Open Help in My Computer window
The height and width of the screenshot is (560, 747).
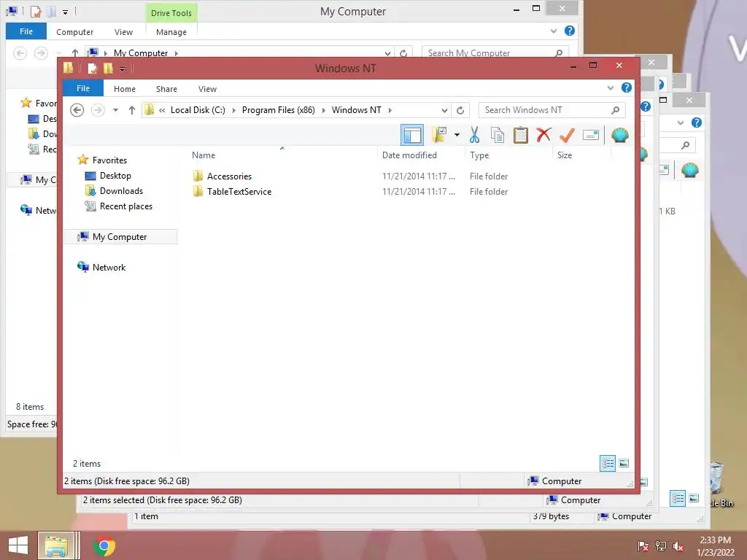coord(569,31)
